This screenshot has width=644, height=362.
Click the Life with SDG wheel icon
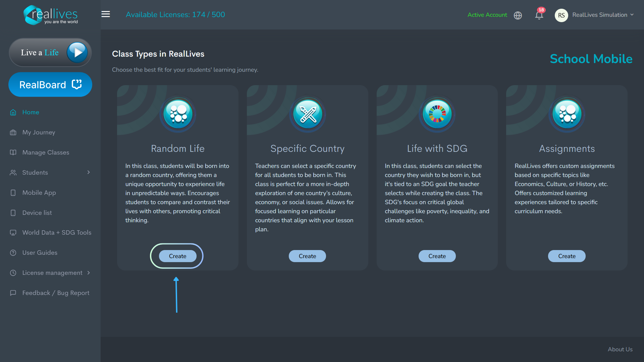coord(437,114)
